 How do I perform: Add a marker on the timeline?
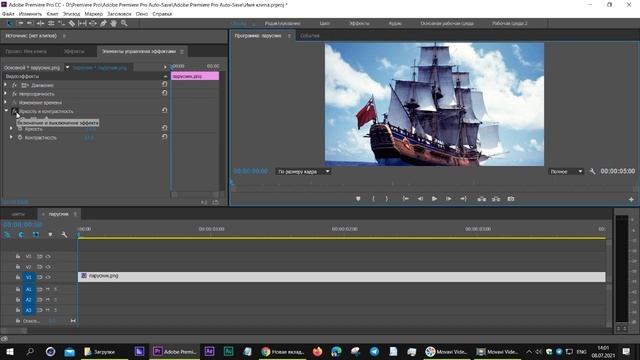[x=50, y=235]
